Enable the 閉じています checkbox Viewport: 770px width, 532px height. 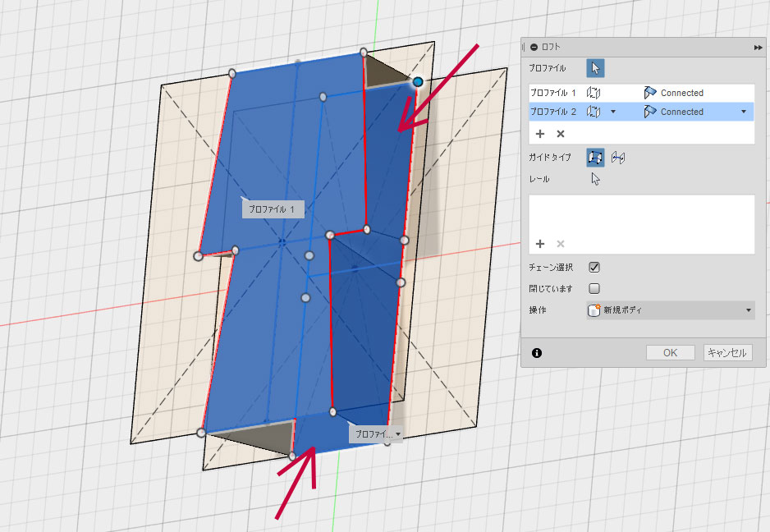pos(595,288)
